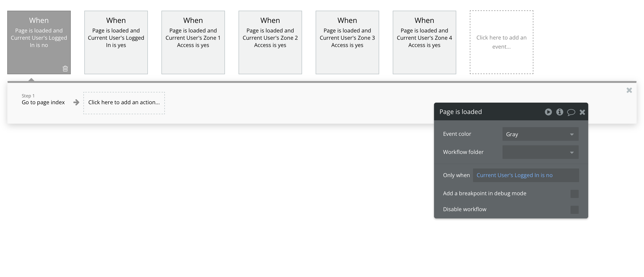Image resolution: width=644 pixels, height=277 pixels.
Task: Select the Zone 3 Access event box
Action: tap(347, 42)
